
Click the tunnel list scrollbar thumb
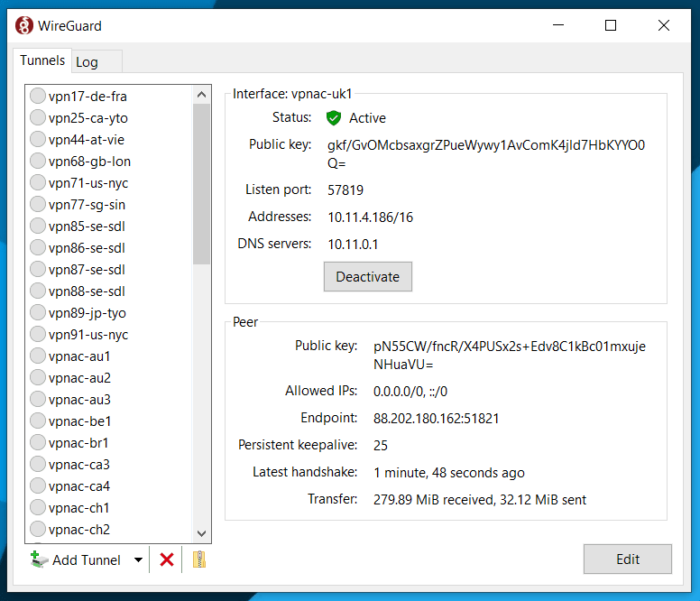pos(201,184)
